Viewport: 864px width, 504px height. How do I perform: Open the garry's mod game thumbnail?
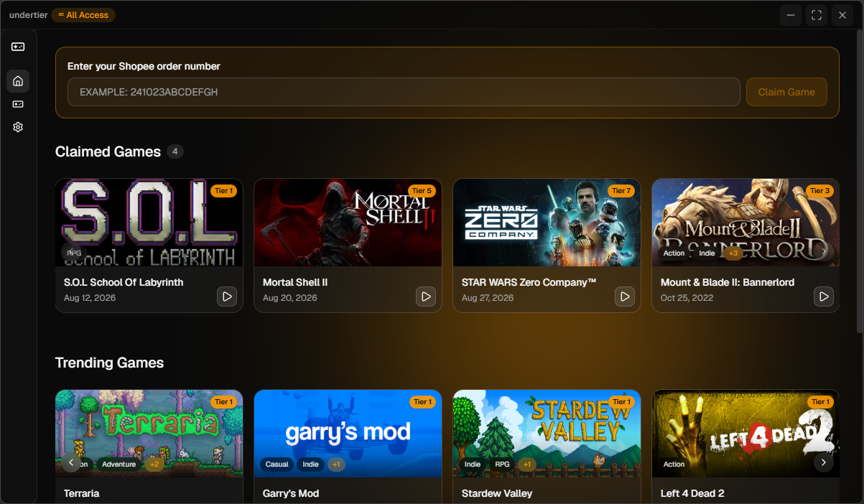coord(348,434)
